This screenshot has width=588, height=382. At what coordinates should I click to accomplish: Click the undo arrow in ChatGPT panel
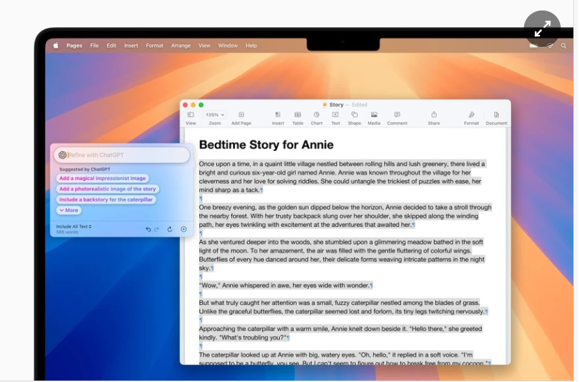[148, 229]
